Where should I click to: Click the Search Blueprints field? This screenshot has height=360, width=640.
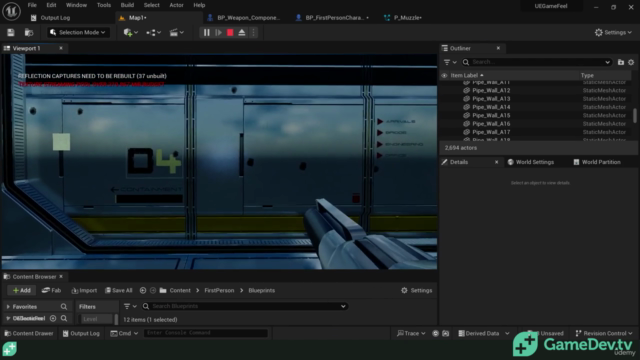pyautogui.click(x=245, y=306)
